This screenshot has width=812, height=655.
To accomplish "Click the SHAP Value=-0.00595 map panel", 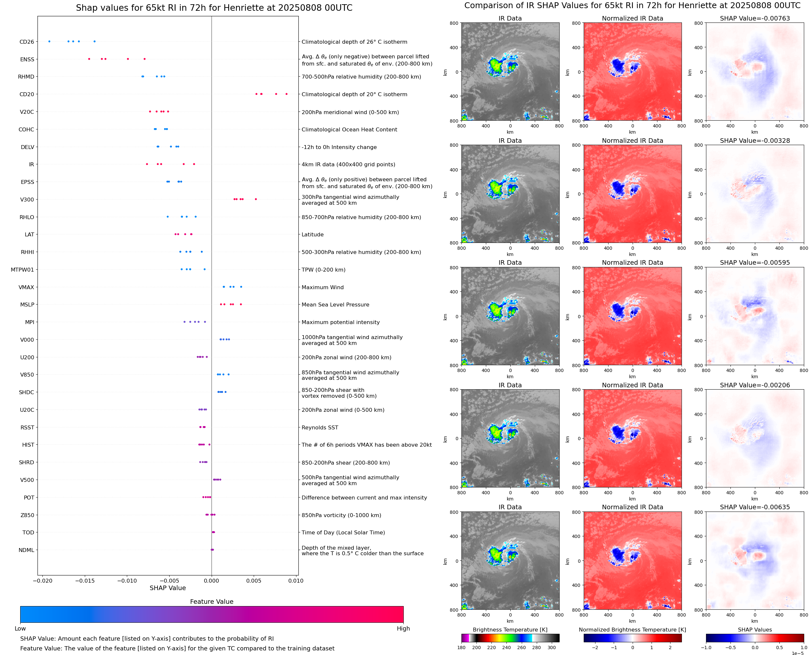I will 755,316.
